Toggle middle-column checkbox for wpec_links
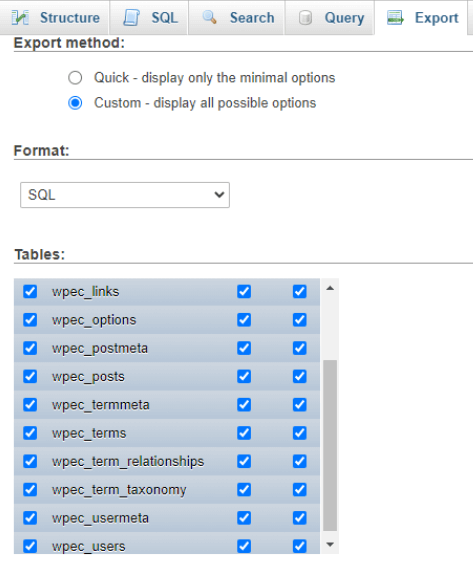 (x=244, y=291)
